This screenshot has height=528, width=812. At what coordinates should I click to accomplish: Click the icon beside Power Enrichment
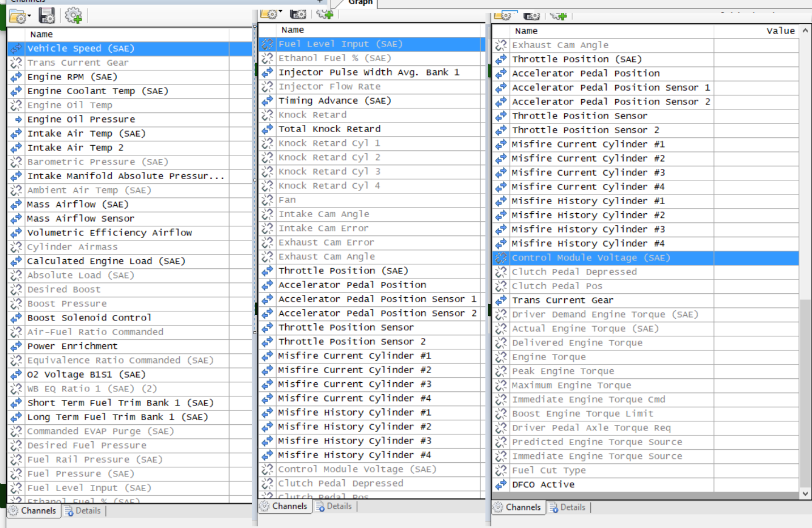[x=16, y=347]
